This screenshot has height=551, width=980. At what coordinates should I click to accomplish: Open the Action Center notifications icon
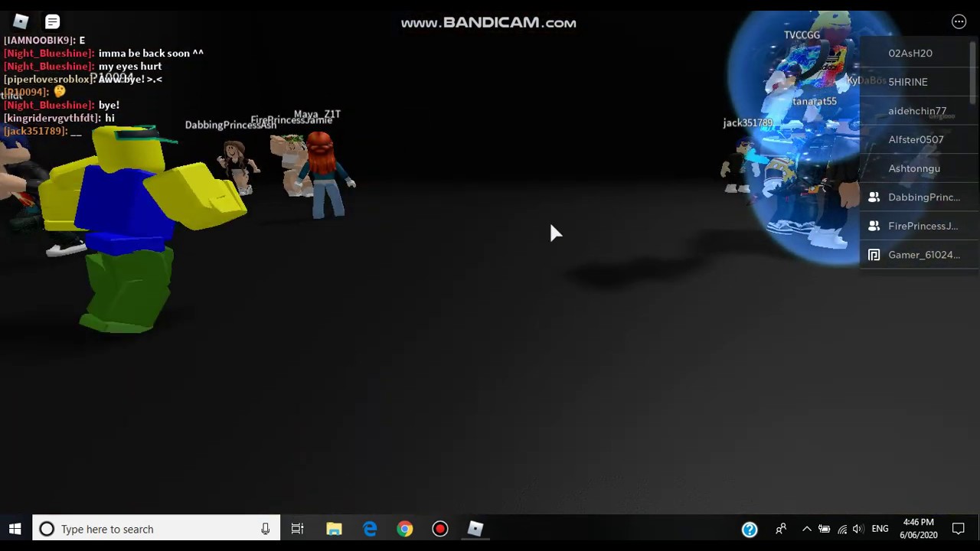tap(958, 529)
